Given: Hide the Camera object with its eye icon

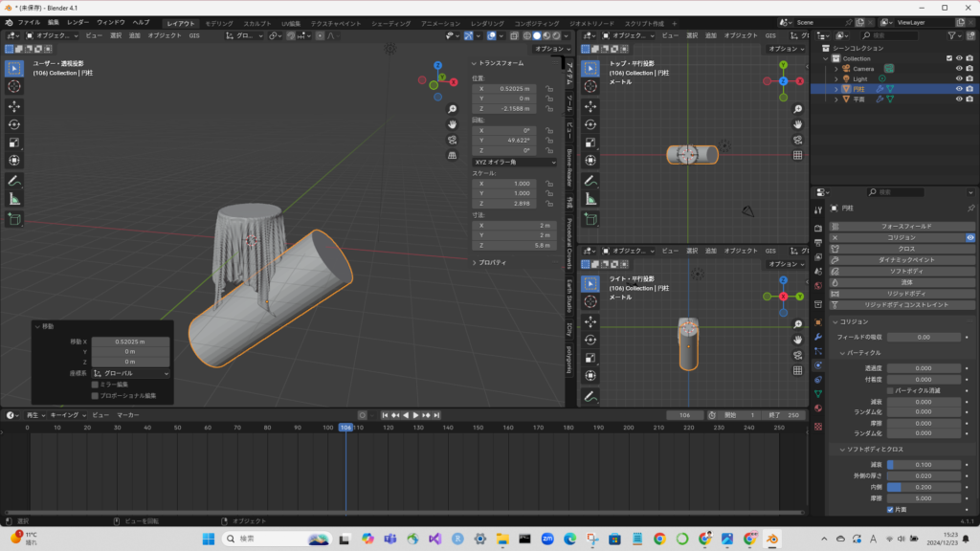Looking at the screenshot, I should [x=959, y=68].
